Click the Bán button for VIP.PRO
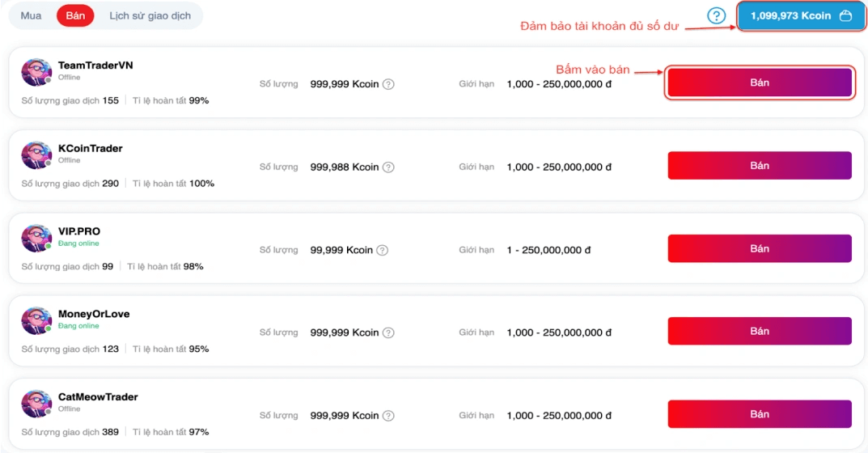 (760, 248)
